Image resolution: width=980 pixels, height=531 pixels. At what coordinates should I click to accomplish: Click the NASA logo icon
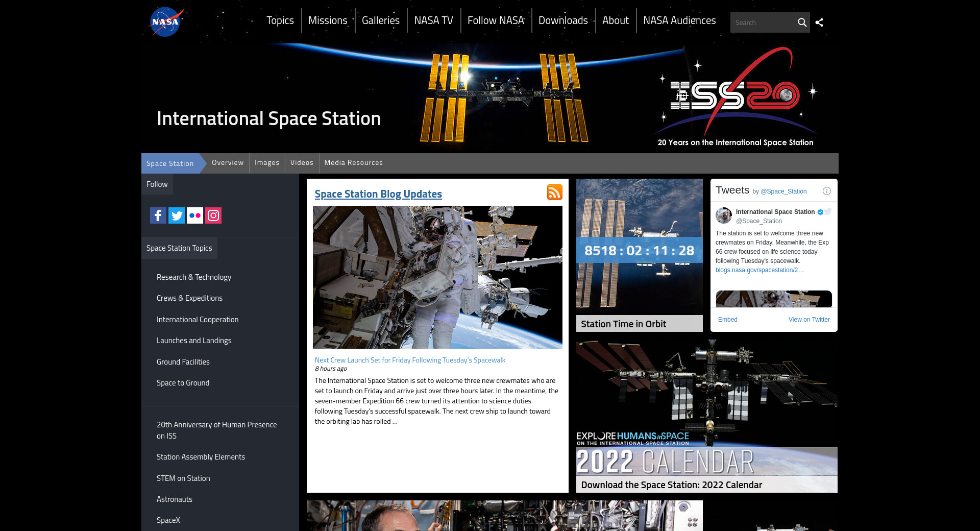(165, 22)
